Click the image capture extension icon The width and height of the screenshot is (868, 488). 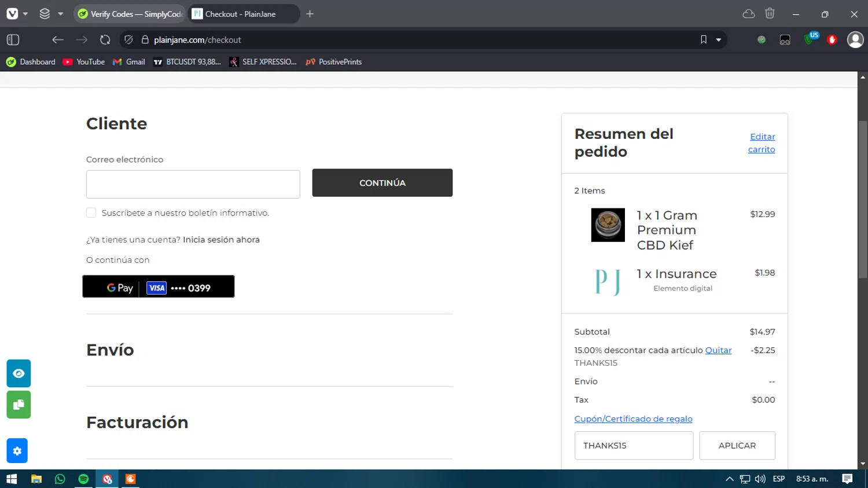coord(785,40)
